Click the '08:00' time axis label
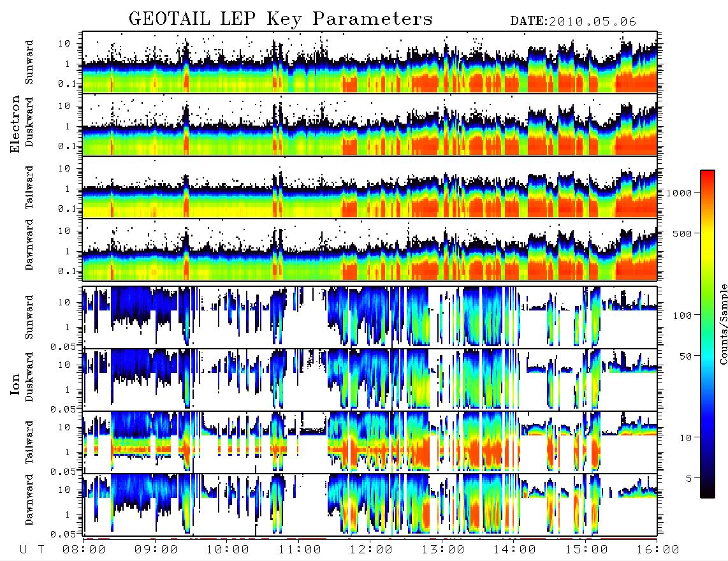This screenshot has height=561, width=728. click(x=84, y=550)
